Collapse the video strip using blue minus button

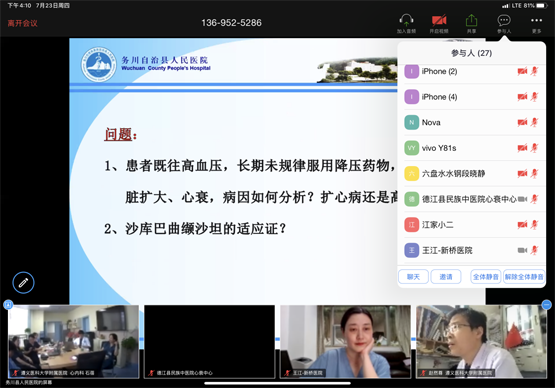547,304
